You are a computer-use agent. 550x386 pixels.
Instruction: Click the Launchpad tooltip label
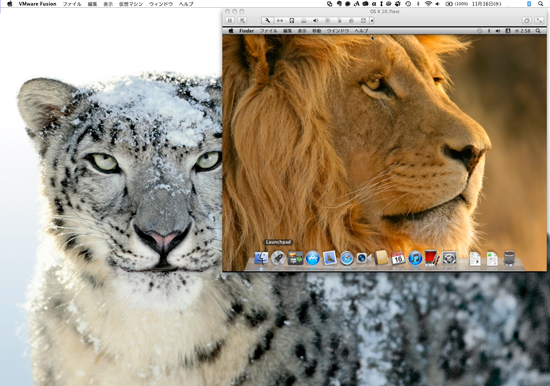278,242
